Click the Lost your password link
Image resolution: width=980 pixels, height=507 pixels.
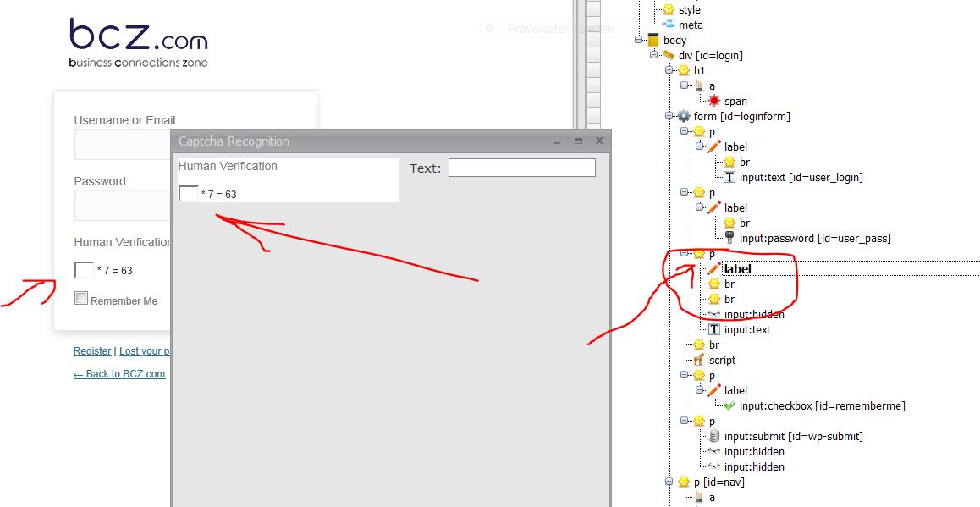(x=145, y=350)
